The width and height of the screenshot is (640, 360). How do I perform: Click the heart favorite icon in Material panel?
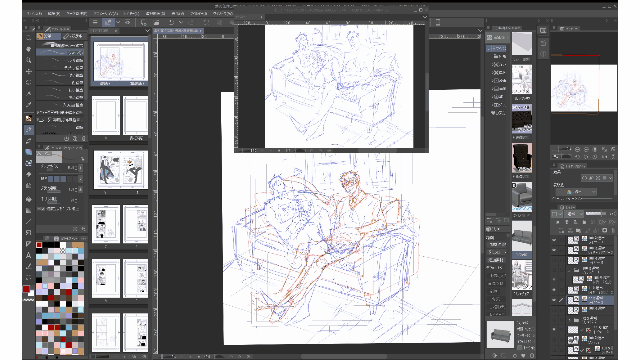pyautogui.click(x=523, y=356)
